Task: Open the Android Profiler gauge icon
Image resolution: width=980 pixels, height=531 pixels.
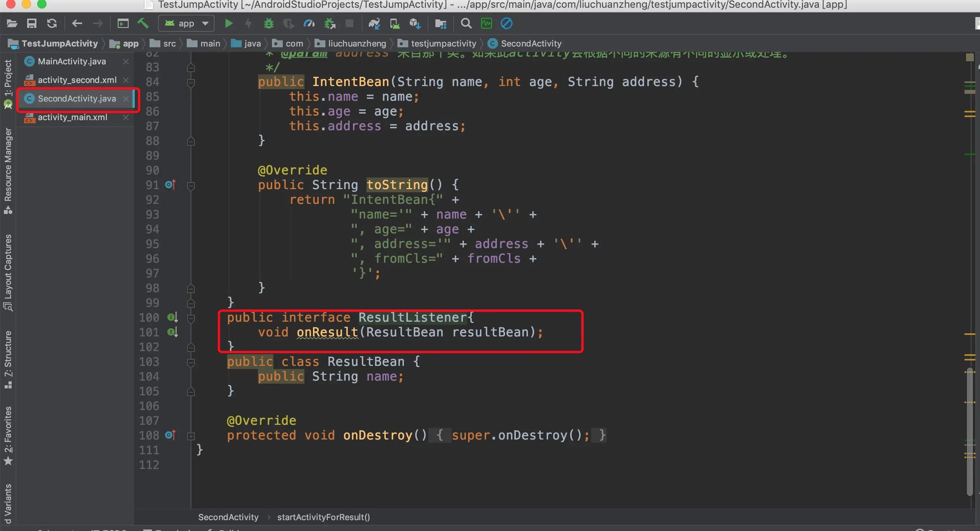Action: pos(309,24)
